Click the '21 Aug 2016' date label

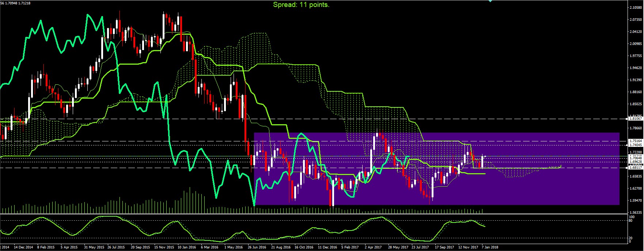(x=281, y=247)
